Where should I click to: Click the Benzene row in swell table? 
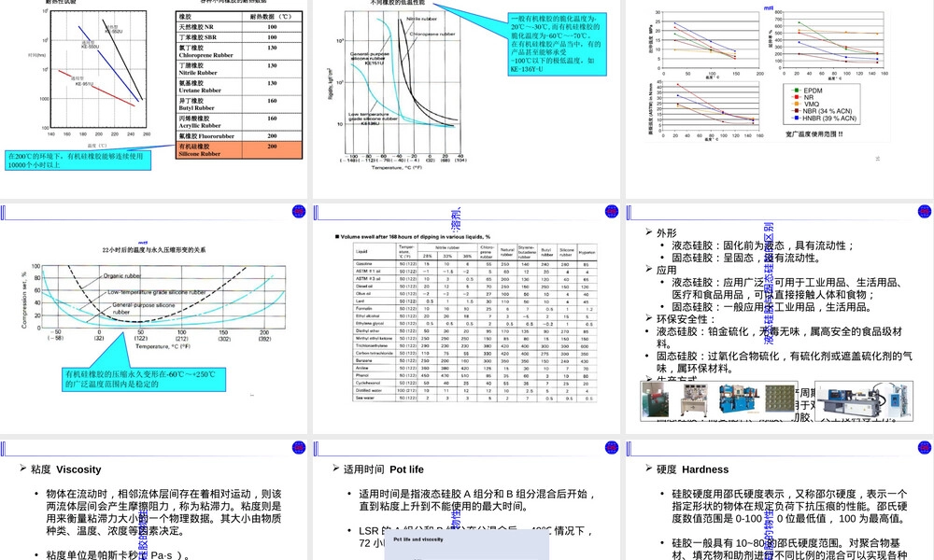(475, 360)
